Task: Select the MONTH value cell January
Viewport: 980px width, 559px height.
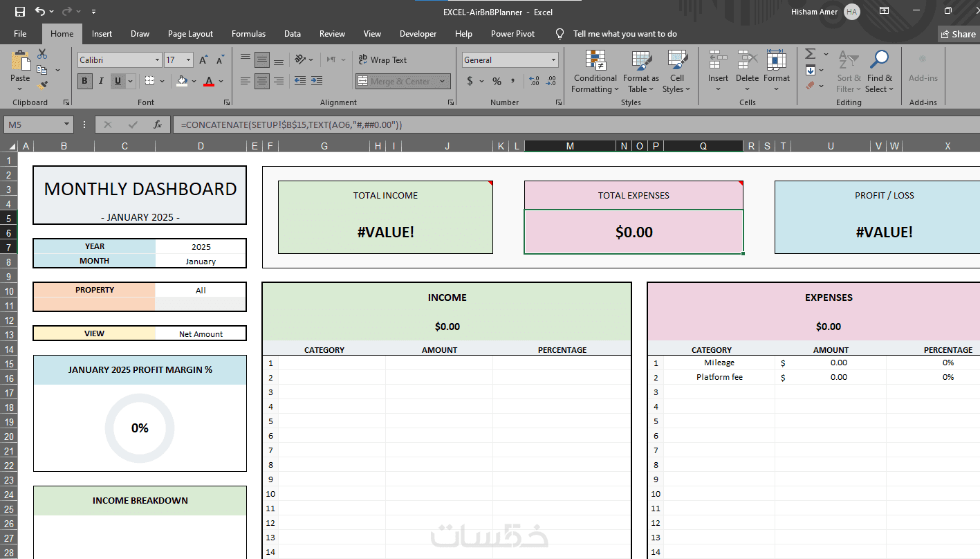Action: (x=201, y=261)
